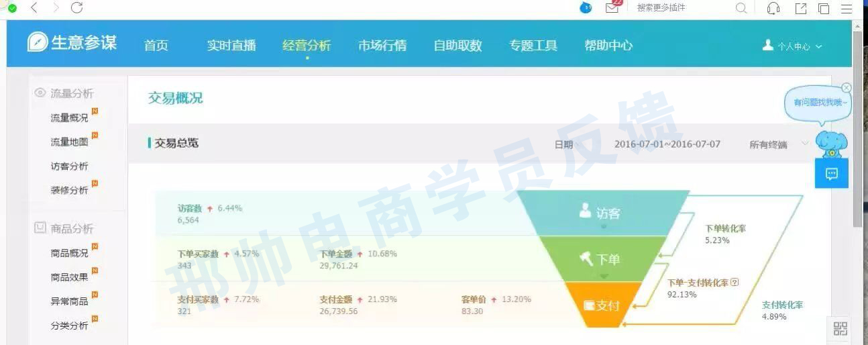Screen dimensions: 868x345
Task: Click the page vertical scrollbar
Action: pos(857,134)
